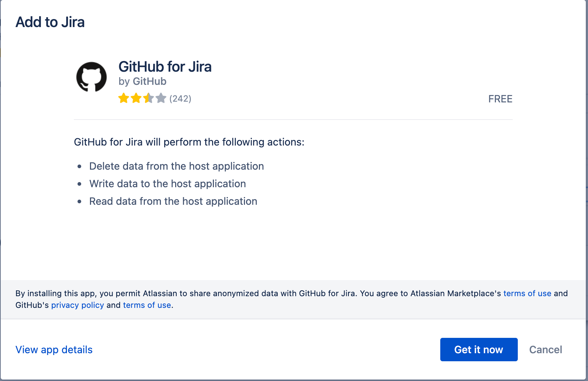Click the bullet next to Delete data action
Viewport: 588px width, 381px height.
tap(80, 167)
